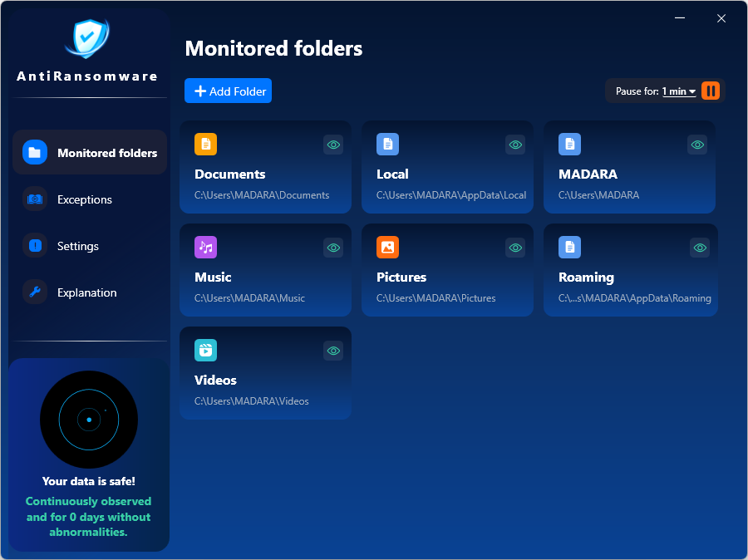This screenshot has width=748, height=560.
Task: Click the orange pause monitoring icon
Action: point(711,91)
